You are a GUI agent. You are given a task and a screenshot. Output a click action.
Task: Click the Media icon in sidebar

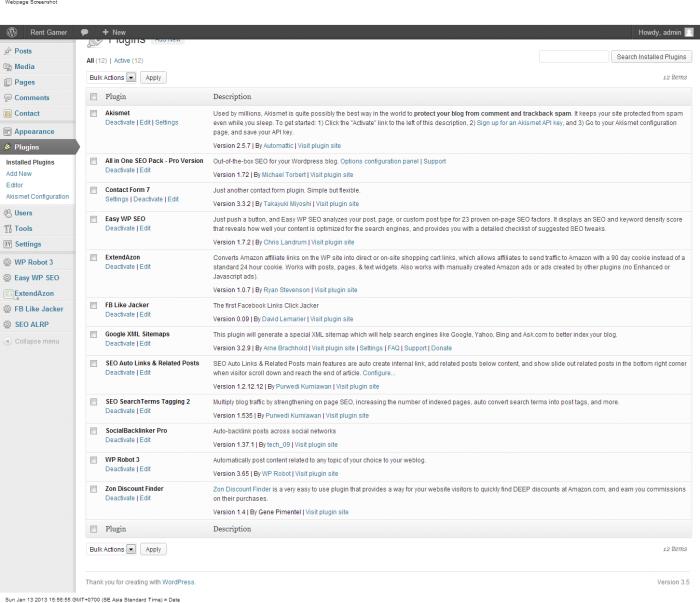[x=8, y=67]
